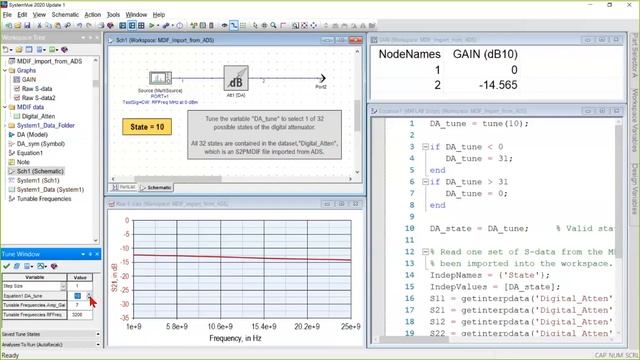Open the new-item dropdown in Workspace Tree toolbar
The width and height of the screenshot is (640, 360).
click(x=11, y=50)
